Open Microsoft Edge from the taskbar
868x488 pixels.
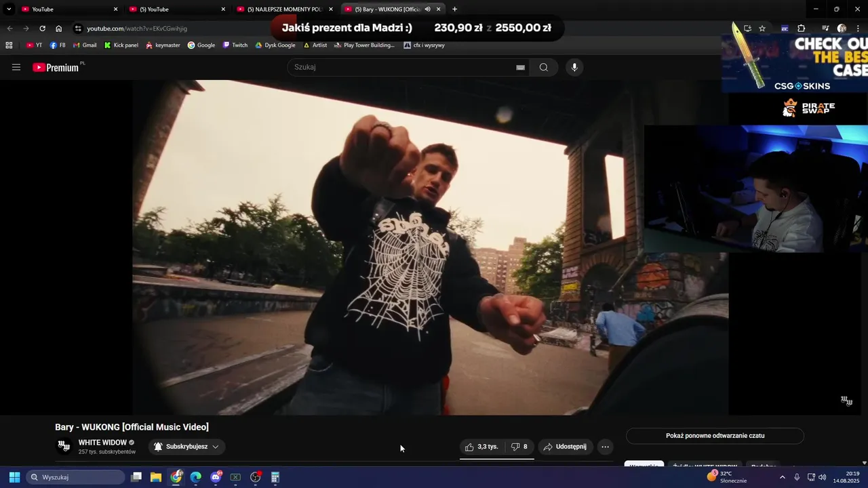pos(196,477)
